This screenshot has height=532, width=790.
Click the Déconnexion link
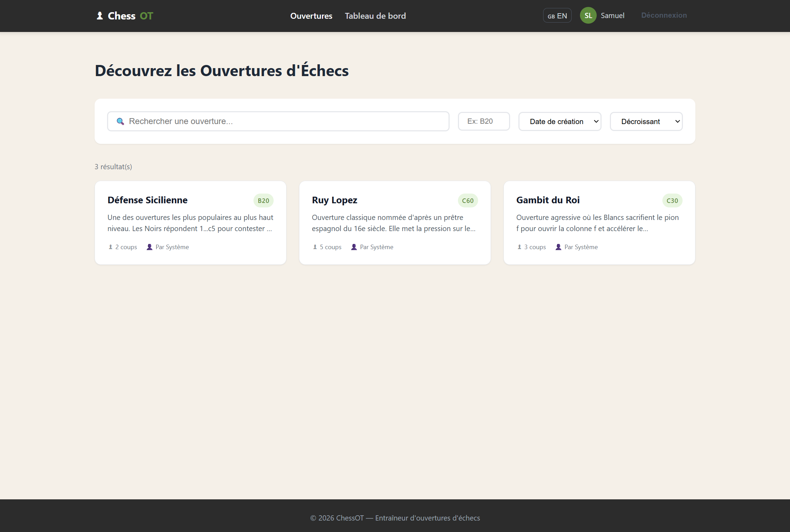[664, 15]
